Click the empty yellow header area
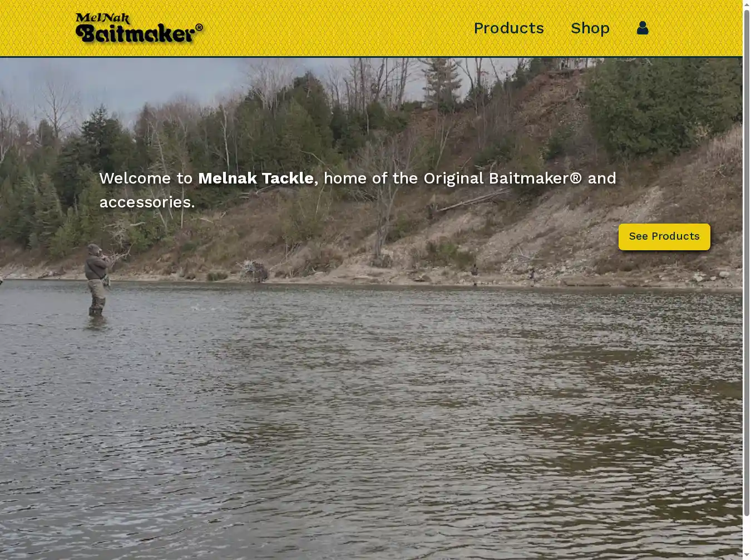The height and width of the screenshot is (560, 751). pyautogui.click(x=334, y=28)
